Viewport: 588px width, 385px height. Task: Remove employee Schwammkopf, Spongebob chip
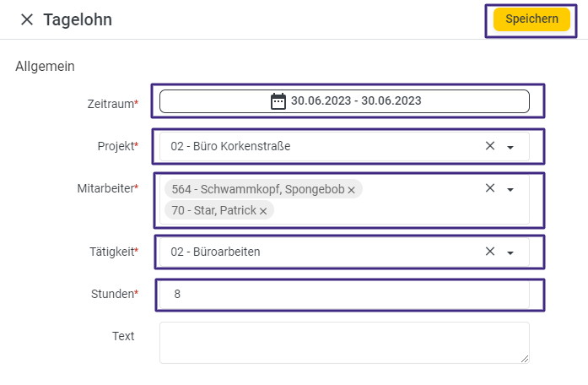pos(351,190)
